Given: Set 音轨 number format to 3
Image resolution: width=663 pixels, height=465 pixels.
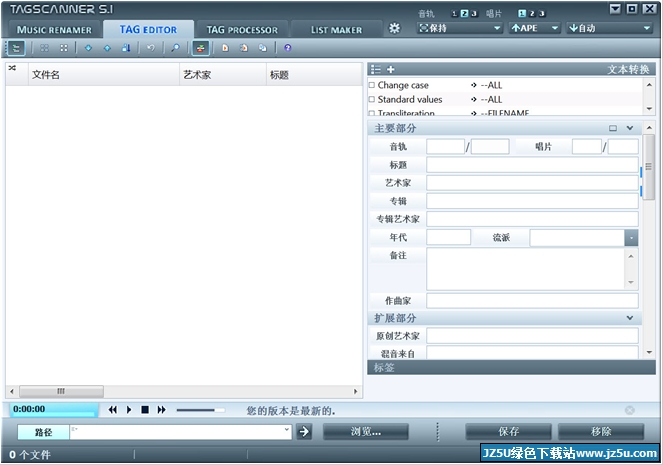Looking at the screenshot, I should click(x=474, y=14).
